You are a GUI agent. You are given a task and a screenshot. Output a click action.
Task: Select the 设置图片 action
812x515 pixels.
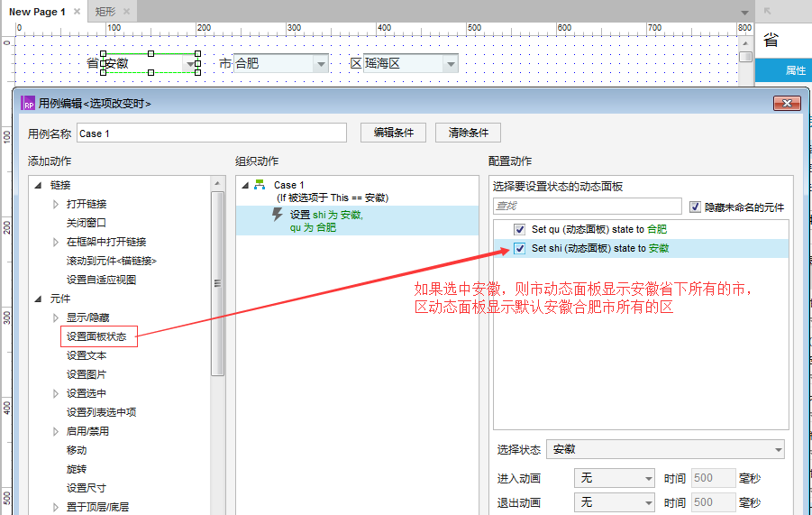[x=87, y=374]
